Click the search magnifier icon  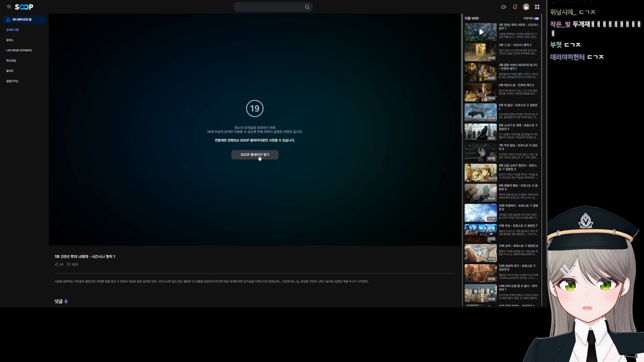(x=307, y=7)
